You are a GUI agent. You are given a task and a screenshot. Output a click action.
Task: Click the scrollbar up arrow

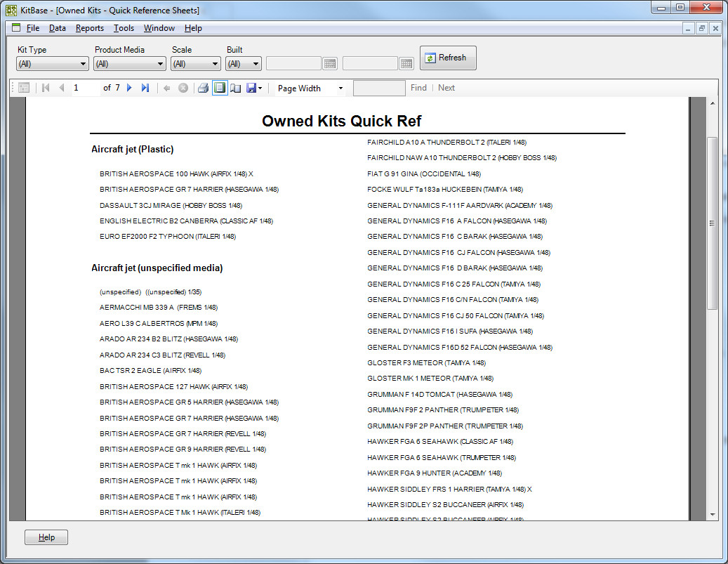713,103
